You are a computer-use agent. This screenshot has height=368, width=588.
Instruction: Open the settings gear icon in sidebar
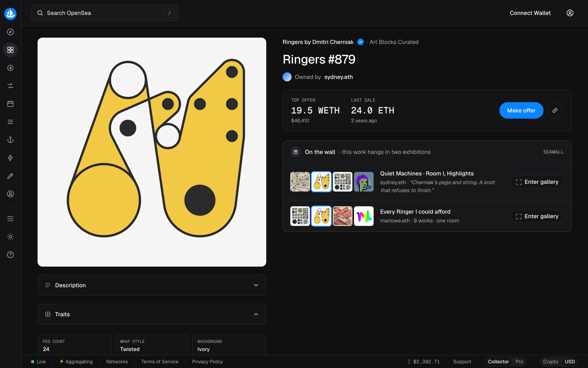(10, 237)
